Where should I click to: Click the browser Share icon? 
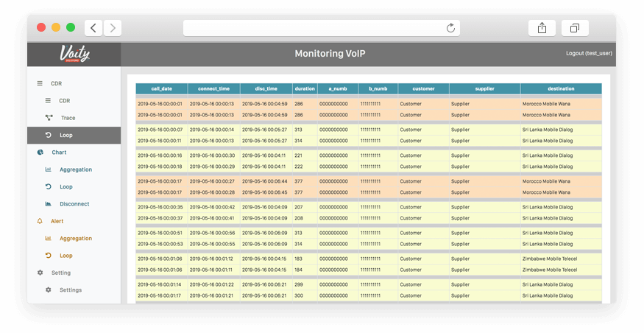(542, 28)
